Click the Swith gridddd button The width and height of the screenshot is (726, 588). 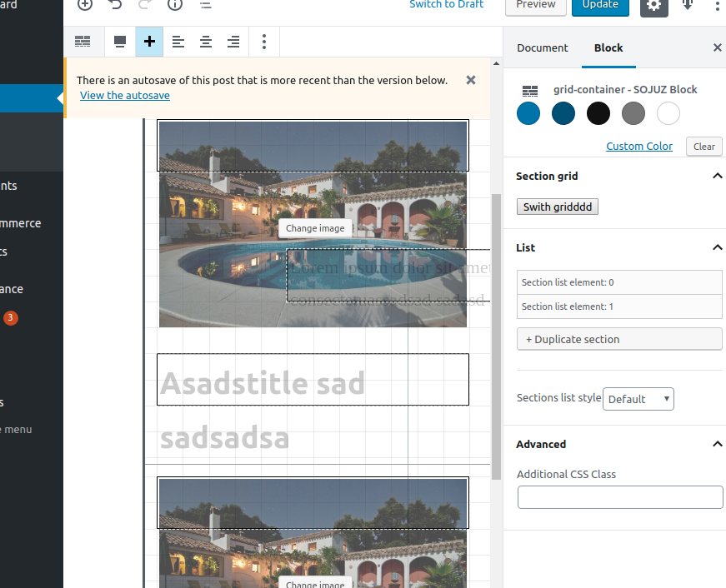tap(558, 207)
